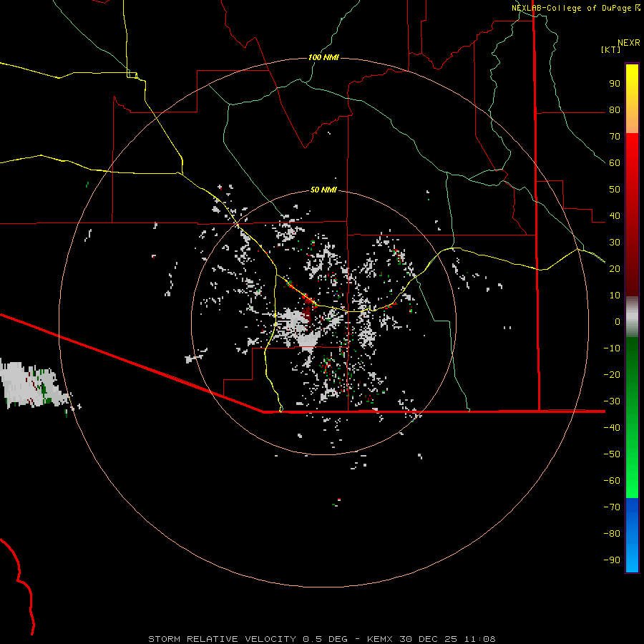Select the positive 10 scale value
This screenshot has height=644, width=644.
tap(615, 296)
